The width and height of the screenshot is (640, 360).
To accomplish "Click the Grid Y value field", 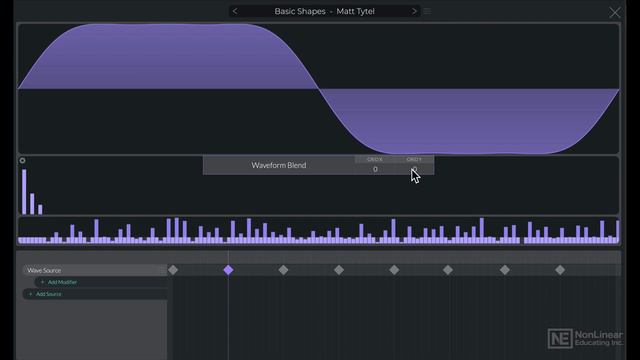I will coord(414,169).
